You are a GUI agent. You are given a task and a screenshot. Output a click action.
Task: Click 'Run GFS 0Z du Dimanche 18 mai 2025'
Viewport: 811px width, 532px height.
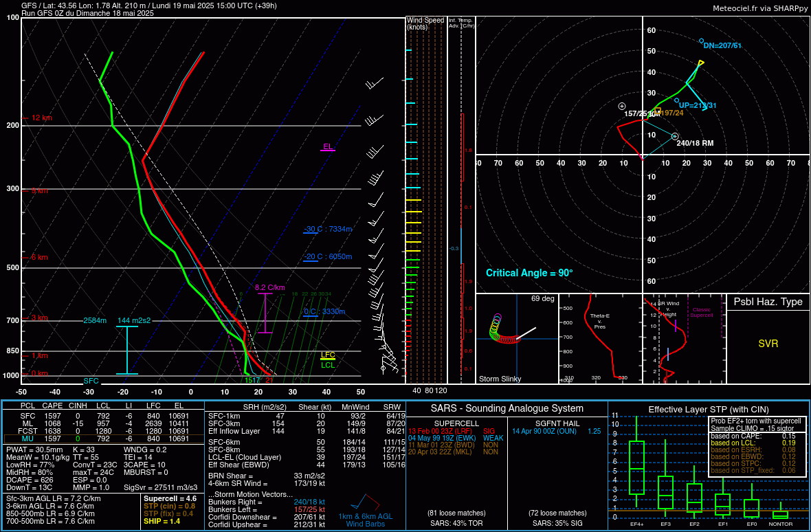(x=87, y=13)
